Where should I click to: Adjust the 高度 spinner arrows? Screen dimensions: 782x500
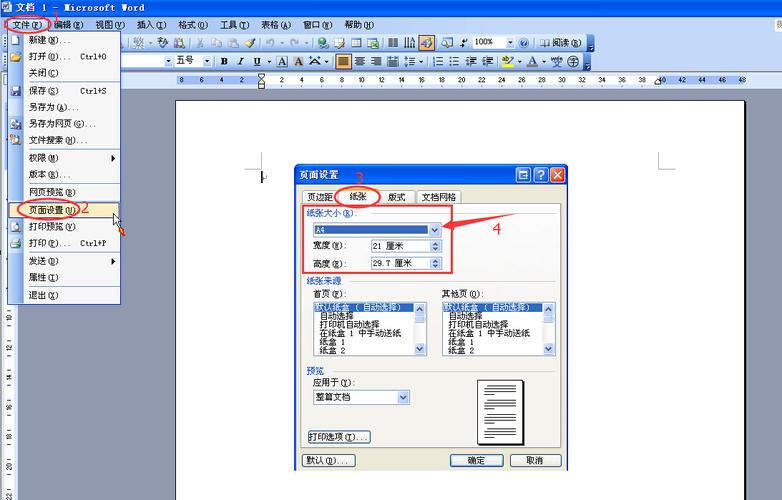click(435, 264)
